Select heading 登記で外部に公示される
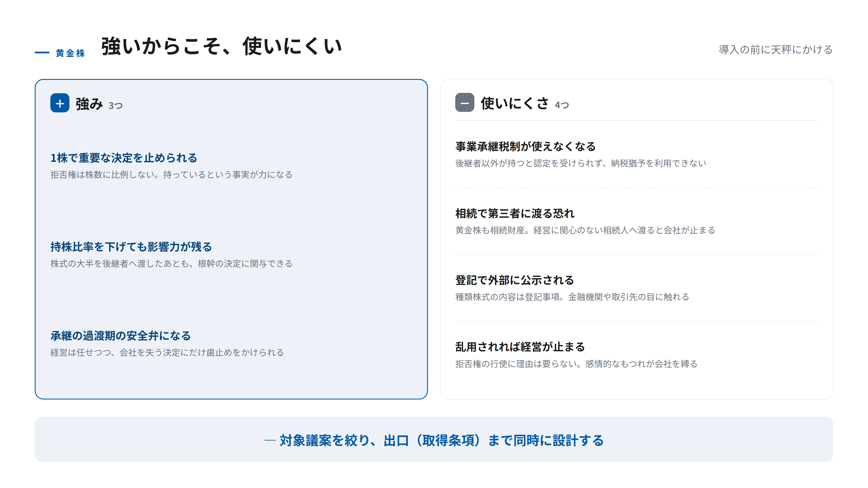This screenshot has width=868, height=488. coord(515,280)
